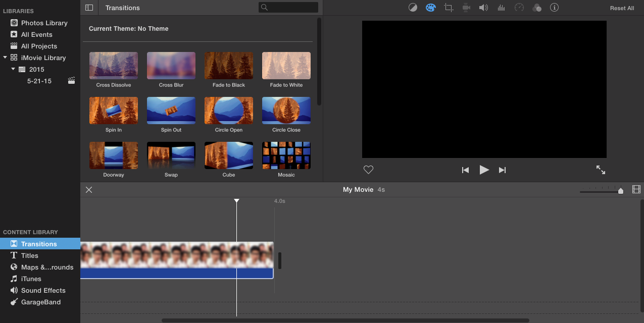Toggle fullscreen playback in the viewer
Viewport: 644px width, 323px height.
click(x=601, y=170)
